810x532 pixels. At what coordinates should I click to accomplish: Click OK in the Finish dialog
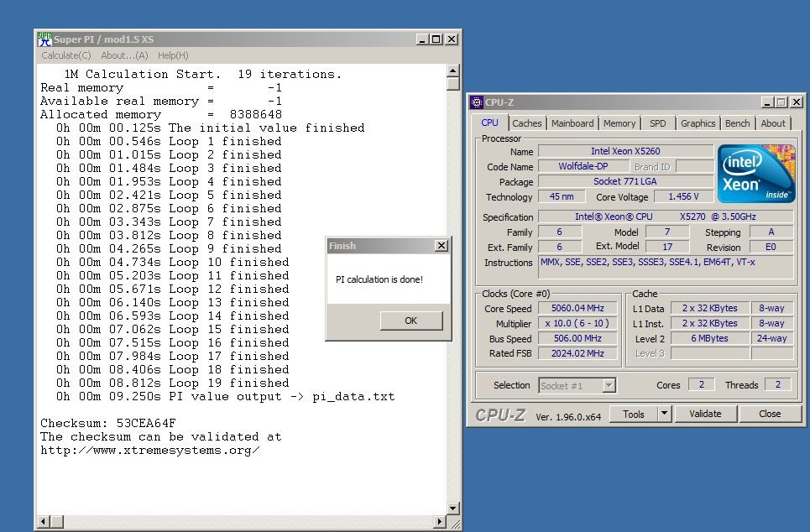411,321
